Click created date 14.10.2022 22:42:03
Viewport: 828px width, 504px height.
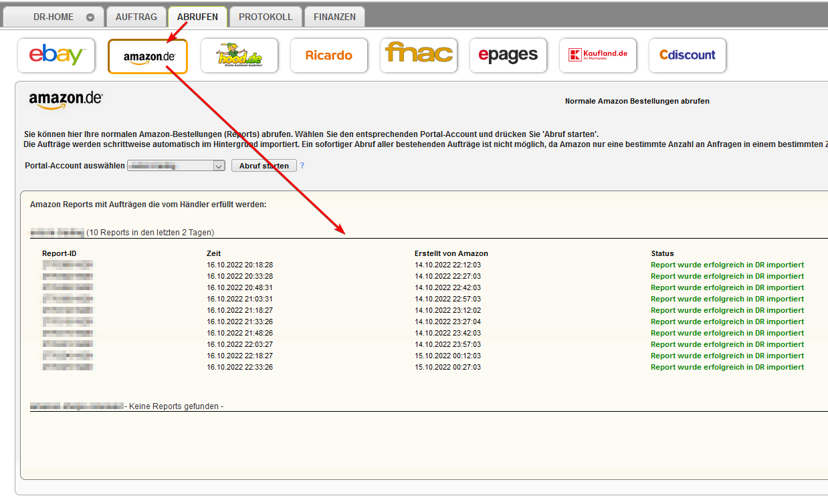[448, 287]
